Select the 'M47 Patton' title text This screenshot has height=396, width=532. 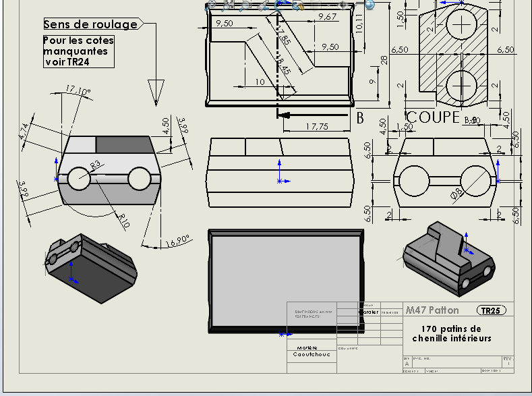pos(432,310)
